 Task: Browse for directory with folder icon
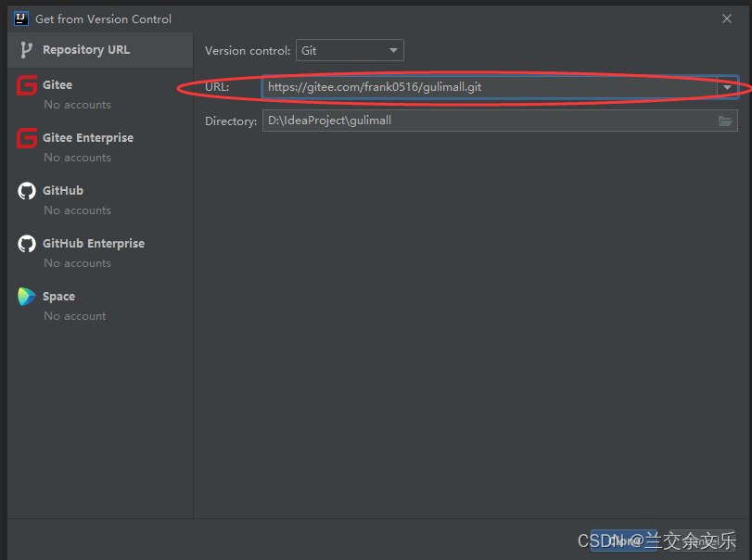point(725,121)
